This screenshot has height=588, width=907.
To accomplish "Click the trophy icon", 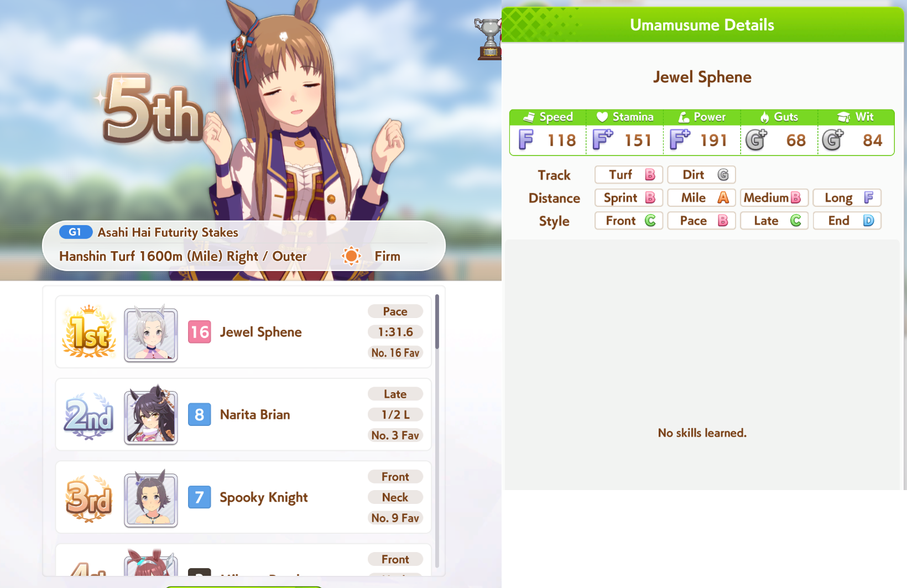I will coord(489,39).
